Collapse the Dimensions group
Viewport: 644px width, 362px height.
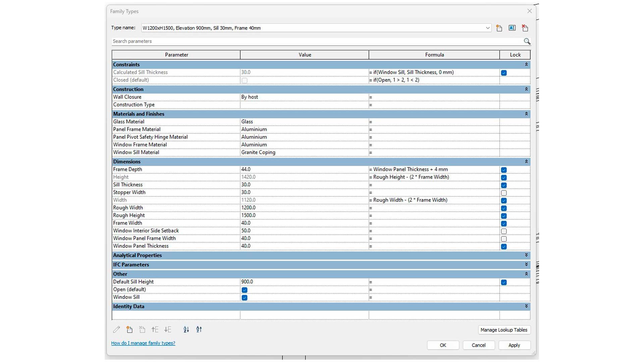pos(526,162)
